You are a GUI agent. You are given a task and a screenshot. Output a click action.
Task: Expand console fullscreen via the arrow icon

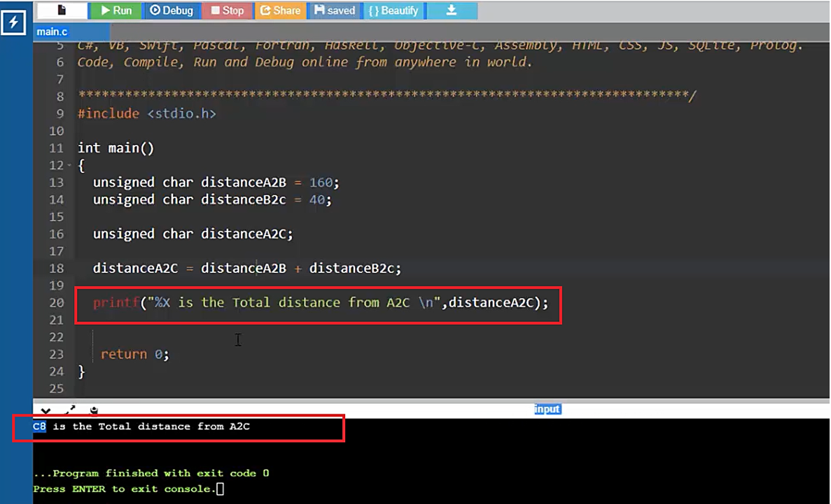(69, 409)
